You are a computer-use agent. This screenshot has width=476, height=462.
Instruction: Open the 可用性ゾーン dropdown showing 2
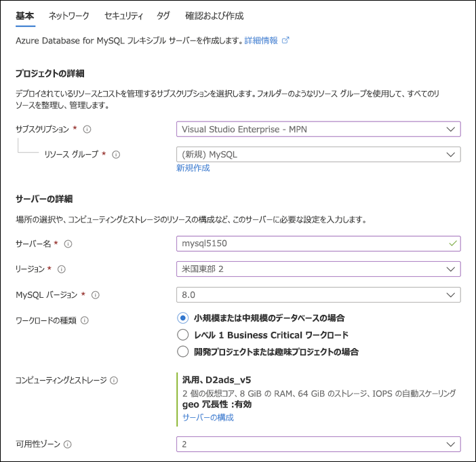tap(319, 444)
